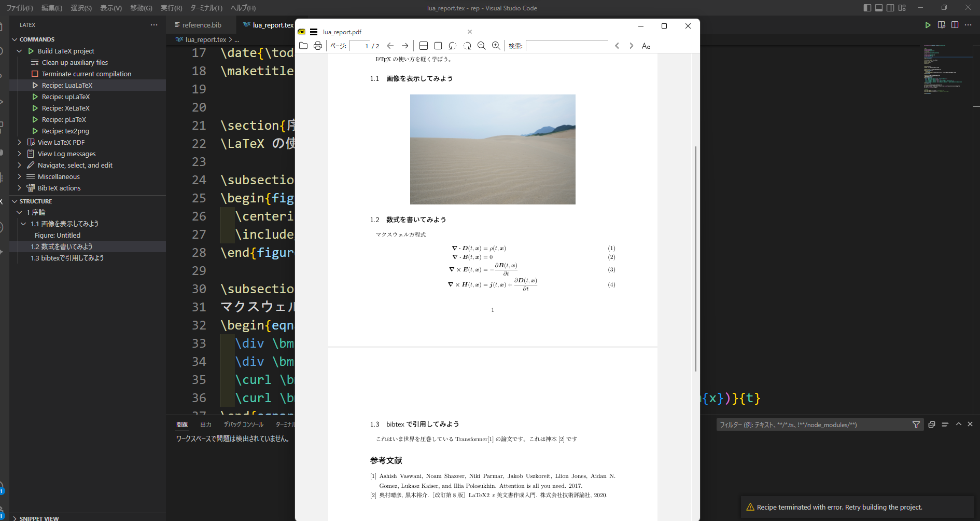Click the recipe error notification message
This screenshot has width=980, height=521.
[839, 507]
